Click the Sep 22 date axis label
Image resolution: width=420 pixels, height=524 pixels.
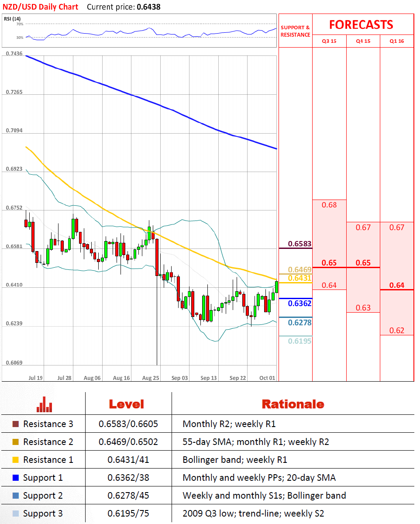point(238,378)
